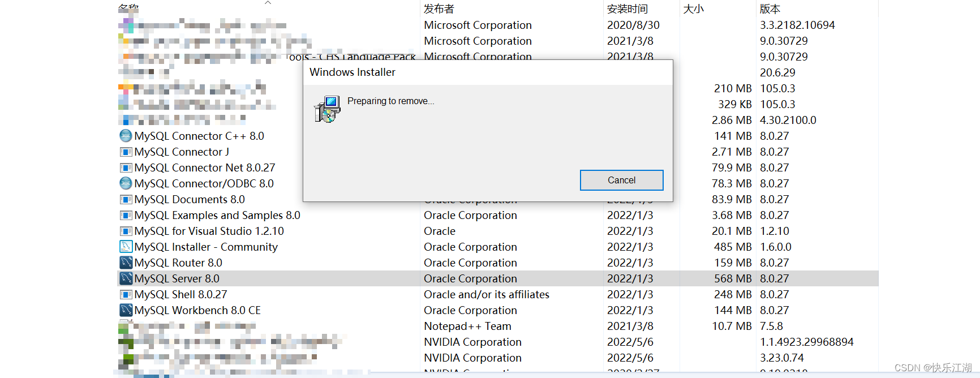Click the 10.7 MB Notepad++ size
Viewport: 980px width, 378px height.
tap(732, 326)
